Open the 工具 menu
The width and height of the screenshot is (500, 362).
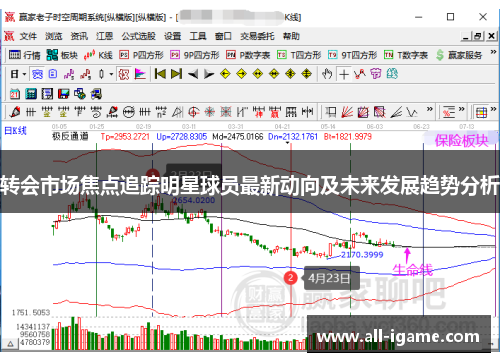pyautogui.click(x=198, y=36)
